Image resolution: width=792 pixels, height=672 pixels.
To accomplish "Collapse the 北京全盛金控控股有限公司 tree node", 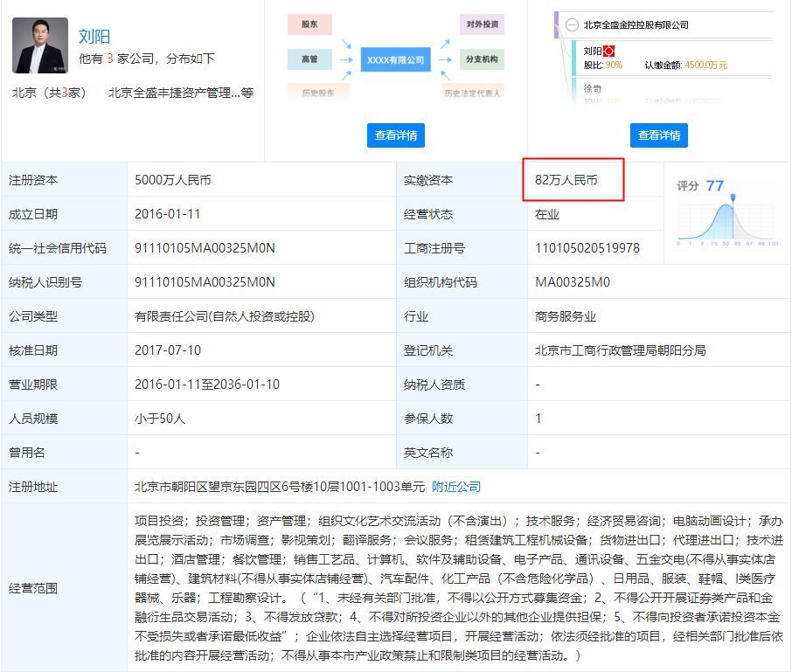I will tap(572, 24).
